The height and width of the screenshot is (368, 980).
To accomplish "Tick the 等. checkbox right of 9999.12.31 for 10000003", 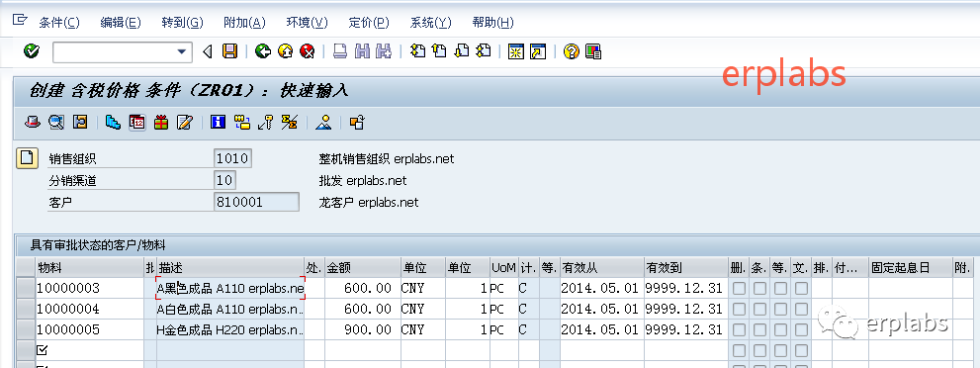I will click(780, 288).
